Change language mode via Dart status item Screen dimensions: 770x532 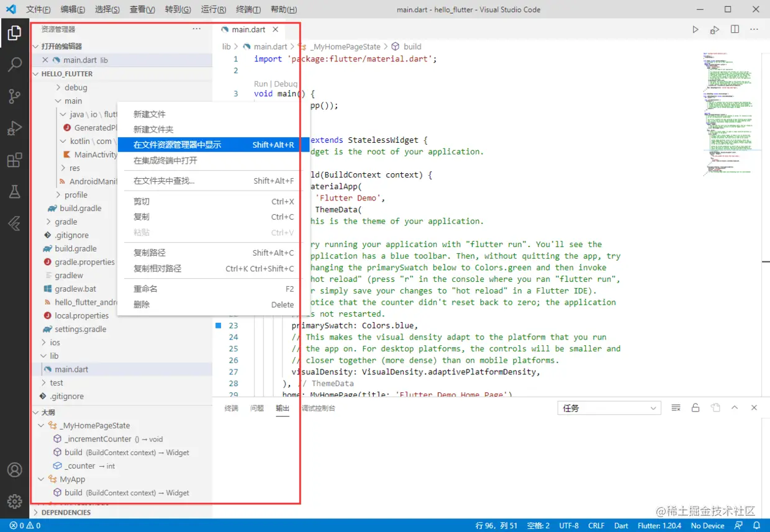click(x=621, y=525)
